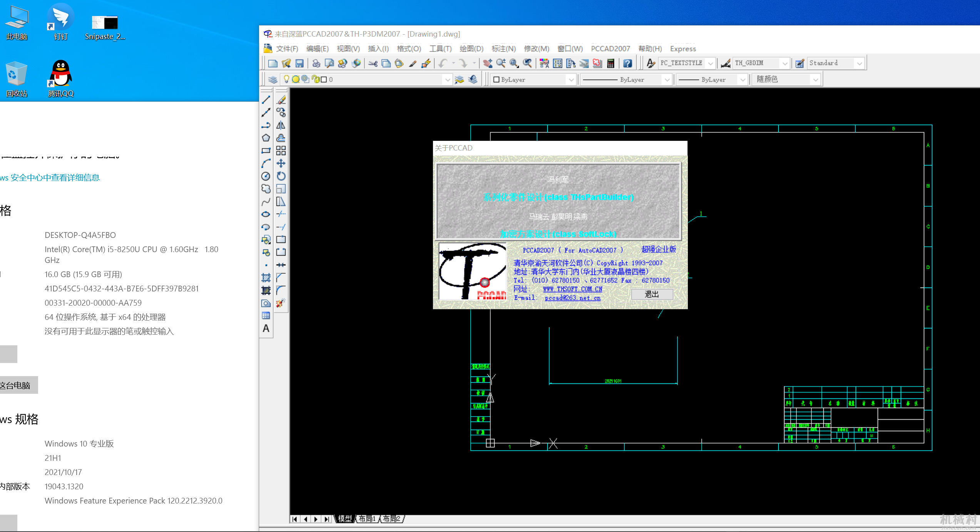The height and width of the screenshot is (532, 980).
Task: Open the 腾讯QQ desktop shortcut
Action: [x=60, y=78]
